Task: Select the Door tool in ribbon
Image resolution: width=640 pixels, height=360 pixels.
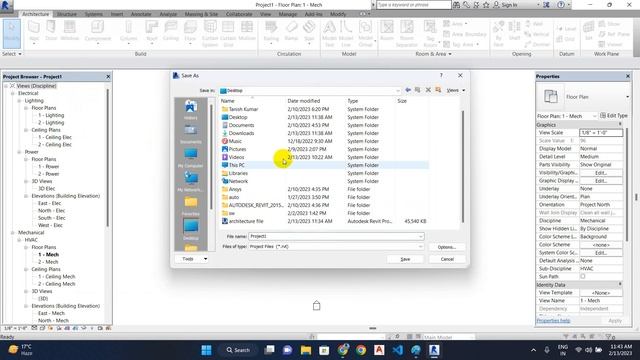Action: point(51,31)
